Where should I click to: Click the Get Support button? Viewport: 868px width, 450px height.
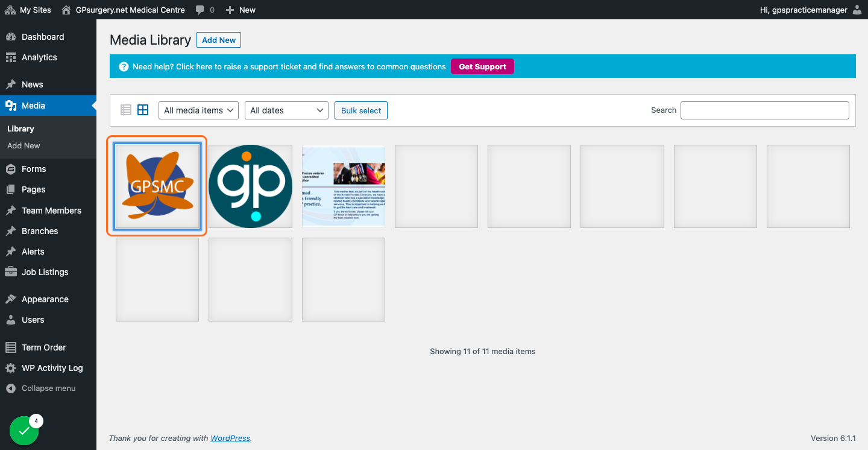coord(482,66)
